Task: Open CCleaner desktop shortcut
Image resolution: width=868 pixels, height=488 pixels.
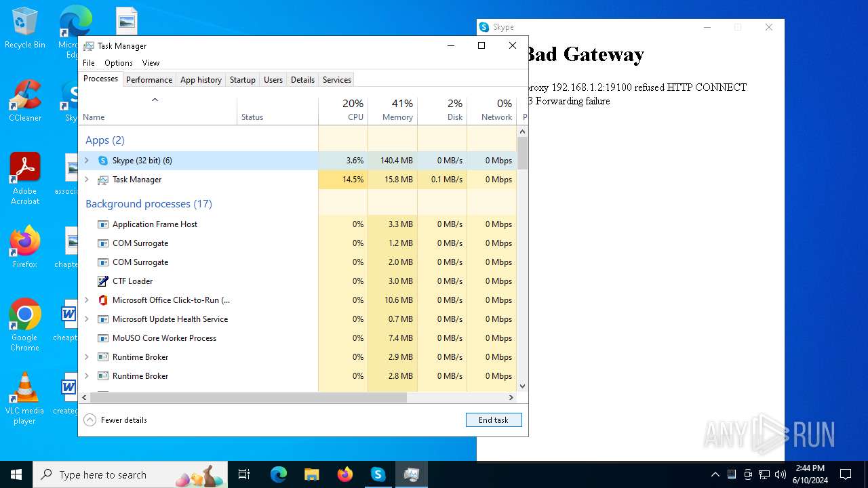Action: 25,102
